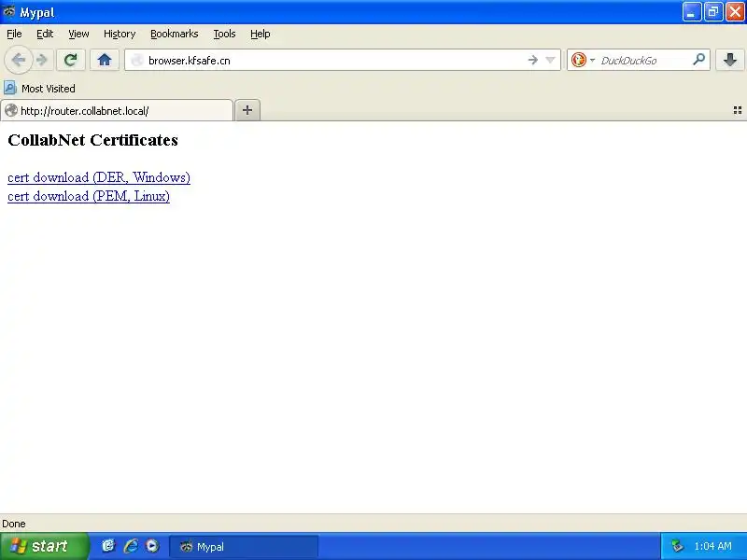
Task: Download the PEM Linux certificate
Action: click(89, 196)
